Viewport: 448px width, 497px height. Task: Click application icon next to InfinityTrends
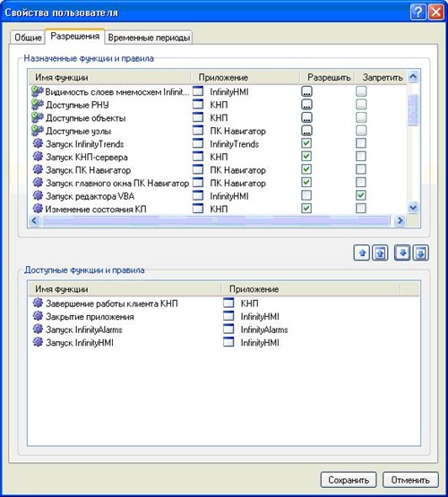(198, 143)
